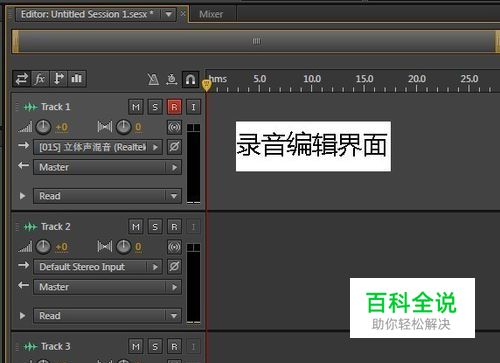Toggle Monitor Input on Track 1
Viewport: 500px width, 363px height.
pyautogui.click(x=193, y=107)
